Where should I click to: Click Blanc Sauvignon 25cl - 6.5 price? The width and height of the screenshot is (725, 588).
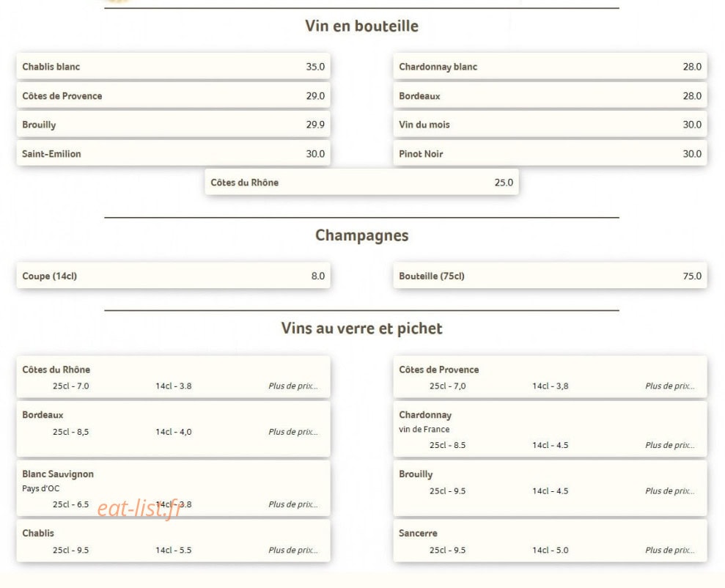pyautogui.click(x=71, y=504)
